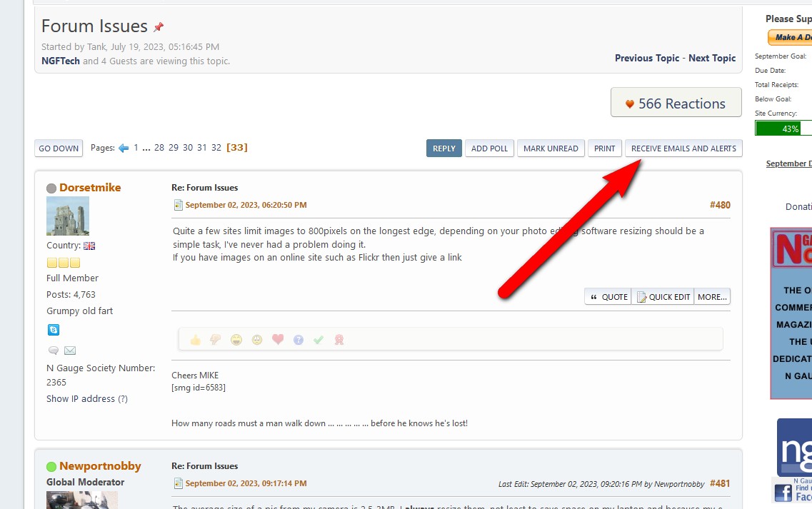Open the 566 Reactions summary
The width and height of the screenshot is (812, 509).
(676, 104)
